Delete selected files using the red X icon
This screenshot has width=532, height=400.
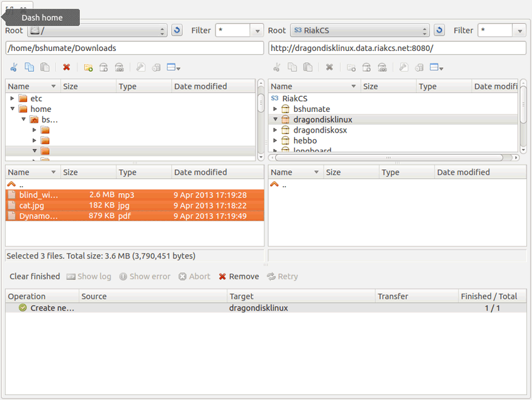pos(66,67)
